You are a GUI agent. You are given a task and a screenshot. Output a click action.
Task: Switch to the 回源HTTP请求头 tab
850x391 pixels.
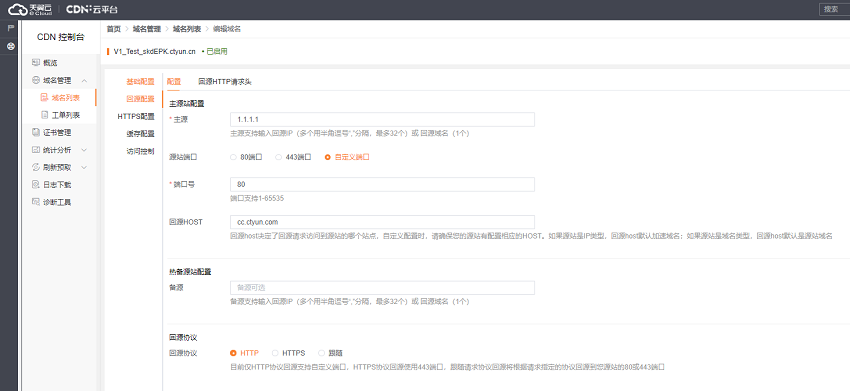(224, 82)
